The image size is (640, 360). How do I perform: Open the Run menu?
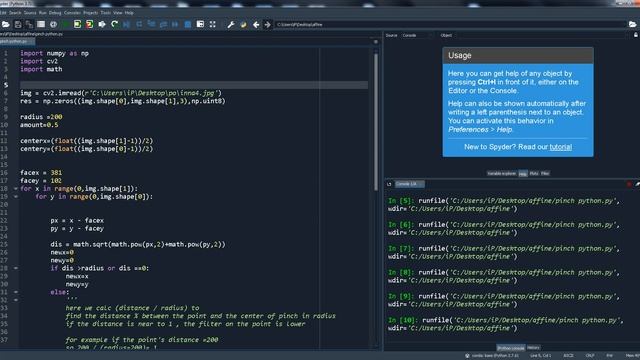coord(42,13)
